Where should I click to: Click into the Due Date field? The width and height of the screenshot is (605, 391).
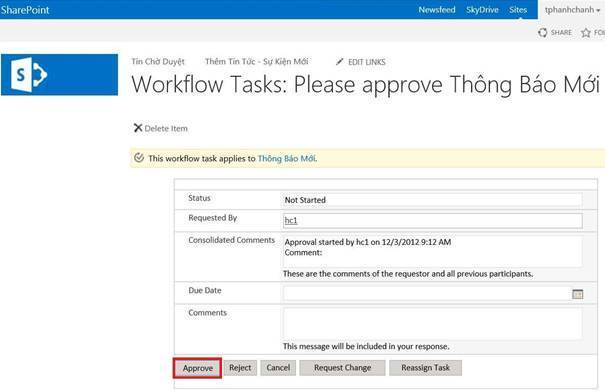coord(427,294)
